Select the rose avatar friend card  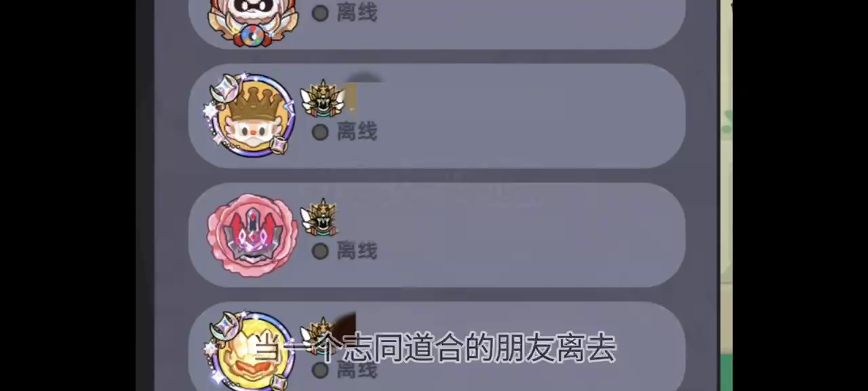pyautogui.click(x=437, y=235)
